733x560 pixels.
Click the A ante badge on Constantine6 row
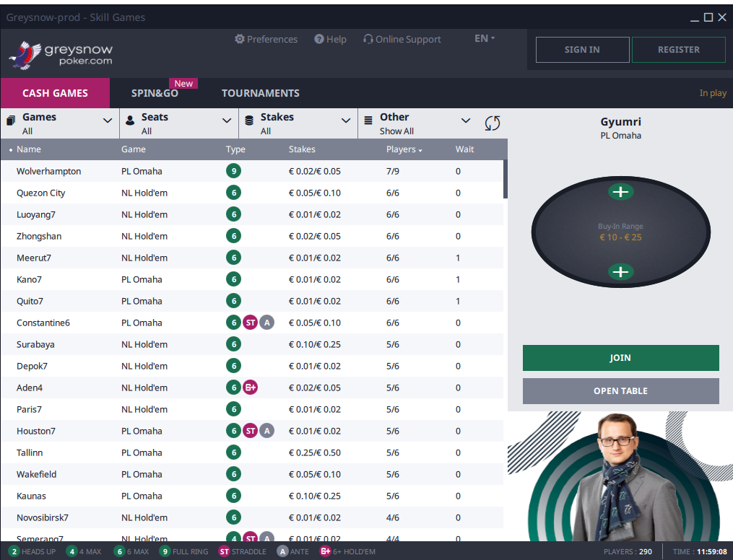tap(267, 323)
